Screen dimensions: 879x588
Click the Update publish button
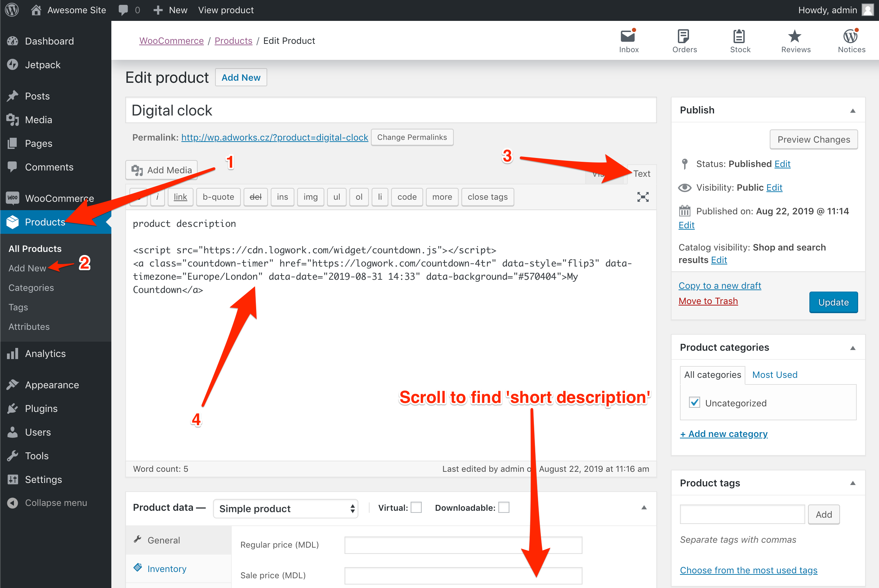pos(834,302)
